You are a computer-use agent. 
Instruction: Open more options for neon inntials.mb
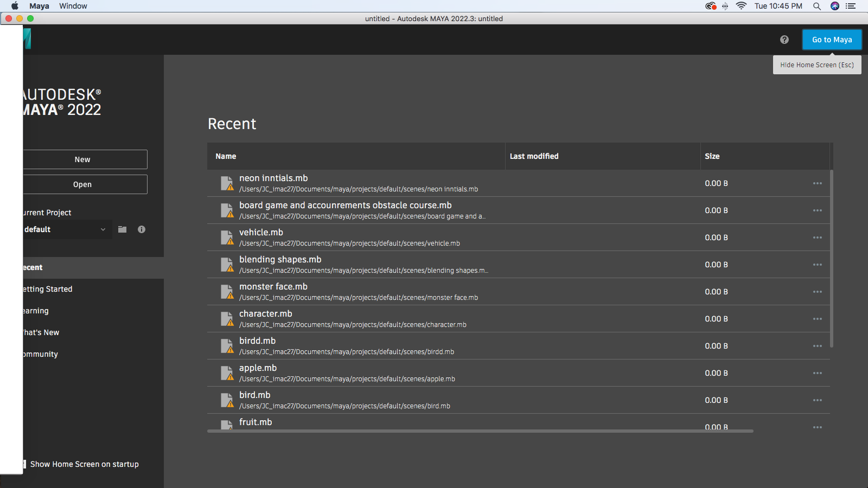click(818, 183)
